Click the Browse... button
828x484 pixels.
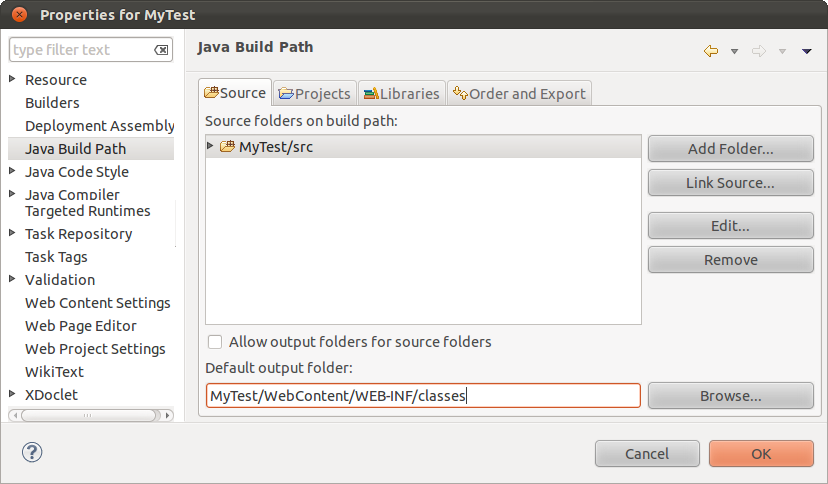tap(730, 396)
